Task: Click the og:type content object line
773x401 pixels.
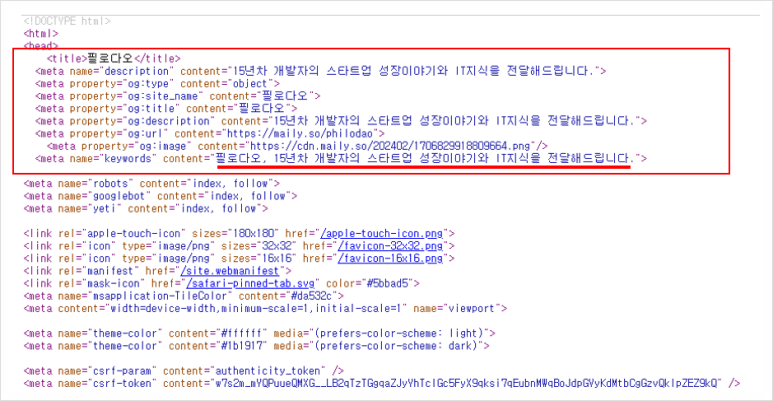Action: (x=157, y=84)
